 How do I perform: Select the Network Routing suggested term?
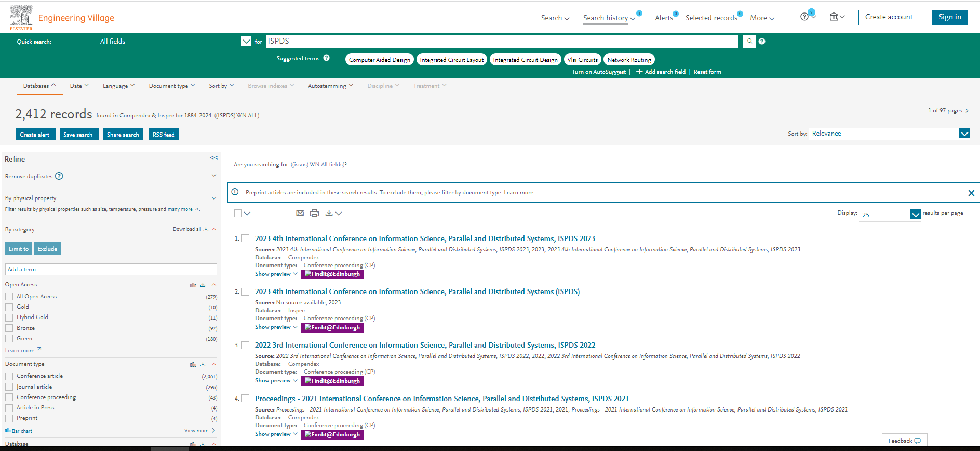pyautogui.click(x=629, y=60)
